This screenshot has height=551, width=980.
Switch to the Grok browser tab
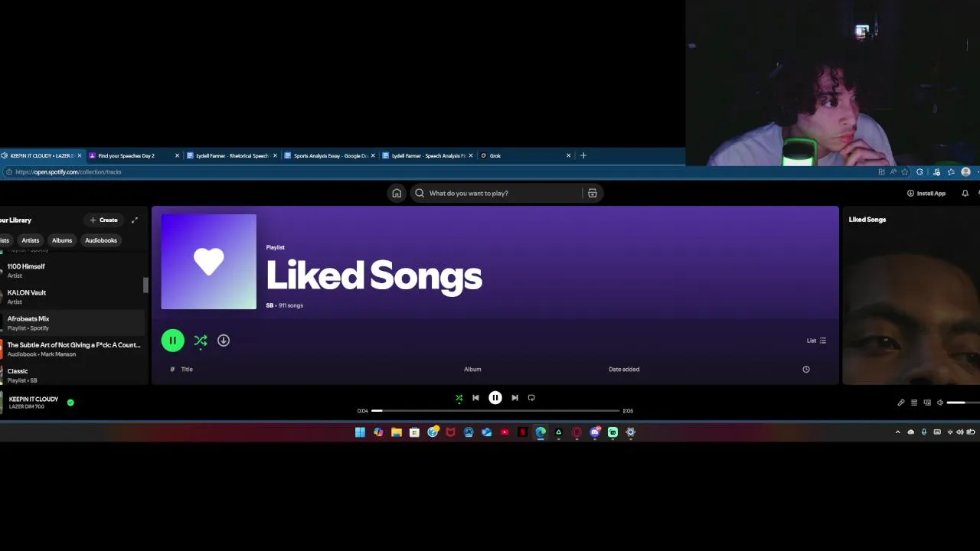click(x=526, y=155)
